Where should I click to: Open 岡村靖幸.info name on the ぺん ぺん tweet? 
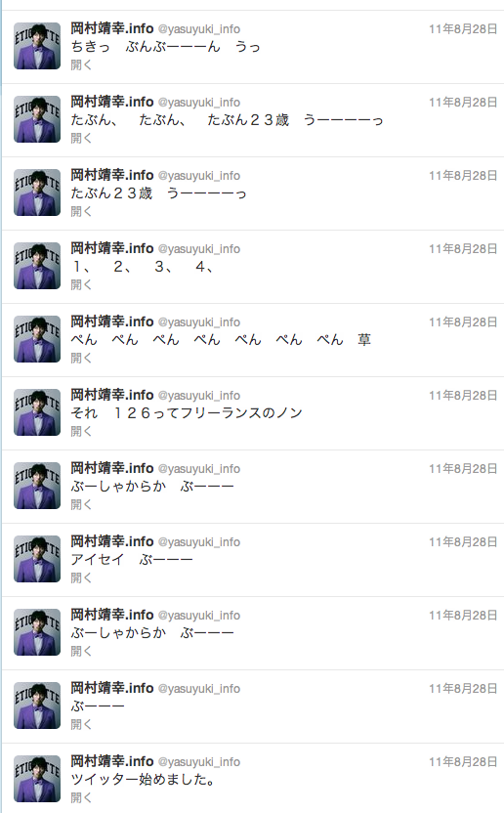point(112,321)
